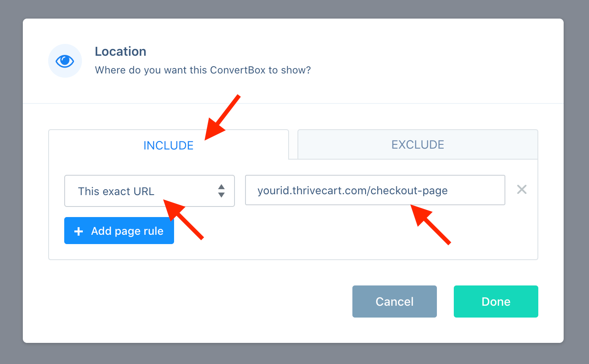This screenshot has width=589, height=364.
Task: Click the plus icon on Add page rule
Action: 79,231
